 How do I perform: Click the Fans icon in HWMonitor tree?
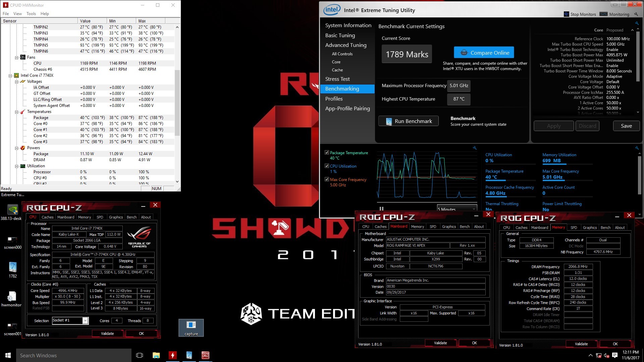tap(23, 57)
